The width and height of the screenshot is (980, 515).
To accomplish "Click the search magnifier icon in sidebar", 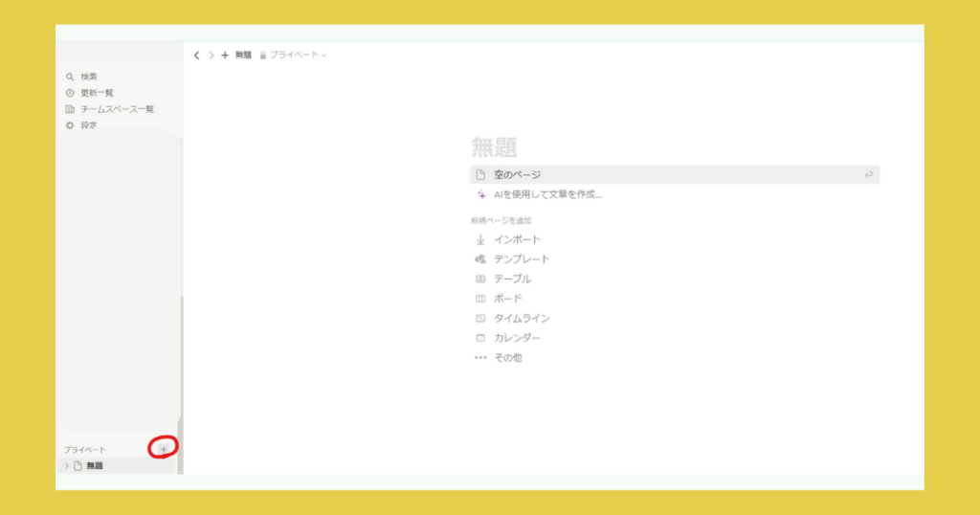I will pyautogui.click(x=70, y=77).
